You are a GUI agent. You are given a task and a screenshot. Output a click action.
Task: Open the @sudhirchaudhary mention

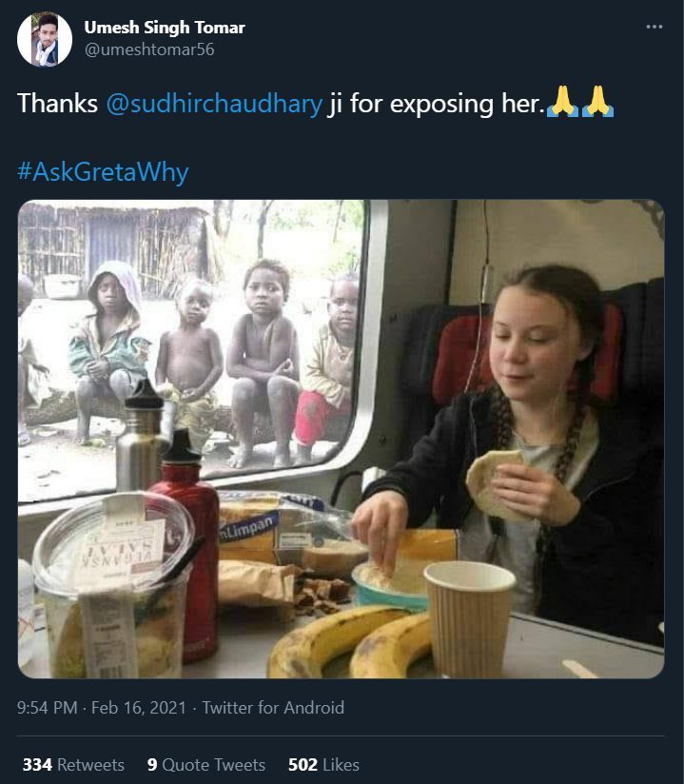coord(214,104)
